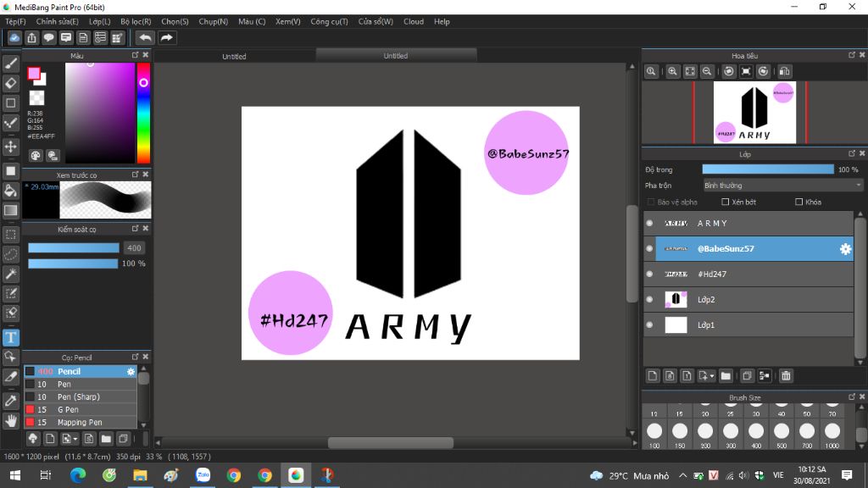Hide the #Hd247 layer

[649, 274]
